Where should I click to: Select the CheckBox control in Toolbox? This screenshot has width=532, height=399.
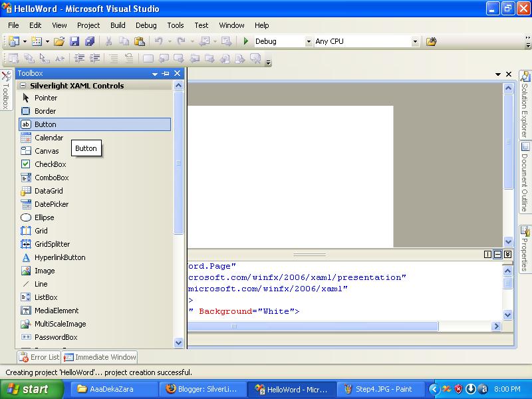(x=95, y=164)
